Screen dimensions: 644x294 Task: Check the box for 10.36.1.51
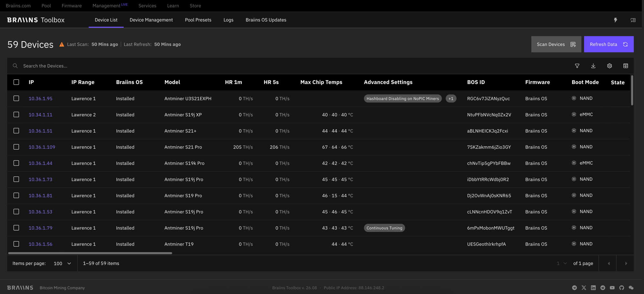pyautogui.click(x=16, y=131)
